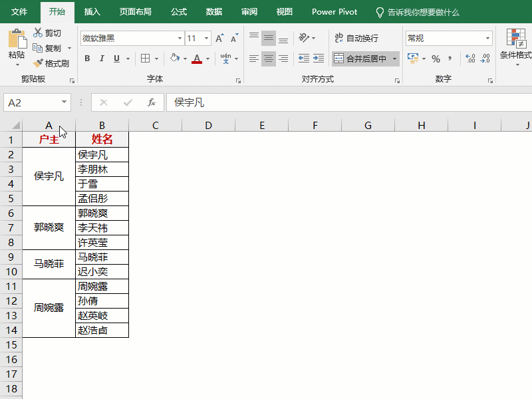Screen dimensions: 532x399
Task: Decrease font size with small A icon
Action: 235,38
